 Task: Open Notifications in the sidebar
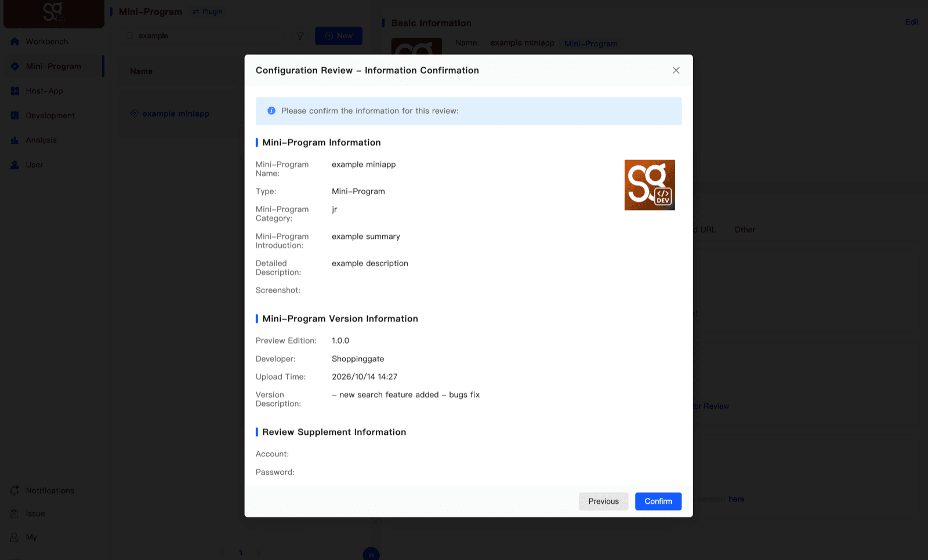50,490
